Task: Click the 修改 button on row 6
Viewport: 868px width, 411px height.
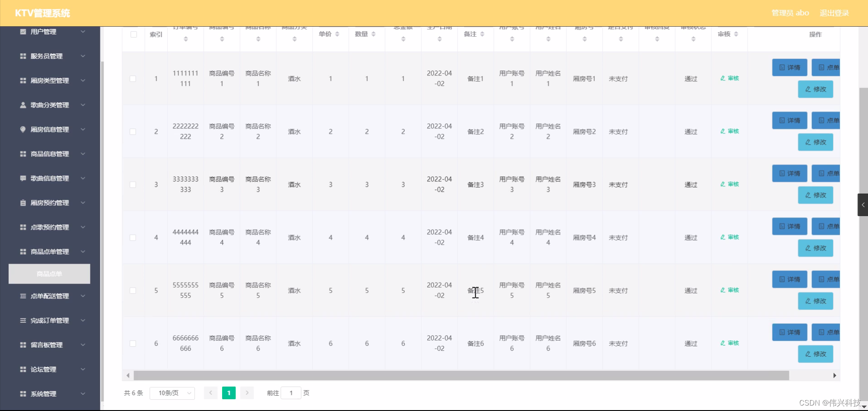Action: (815, 354)
